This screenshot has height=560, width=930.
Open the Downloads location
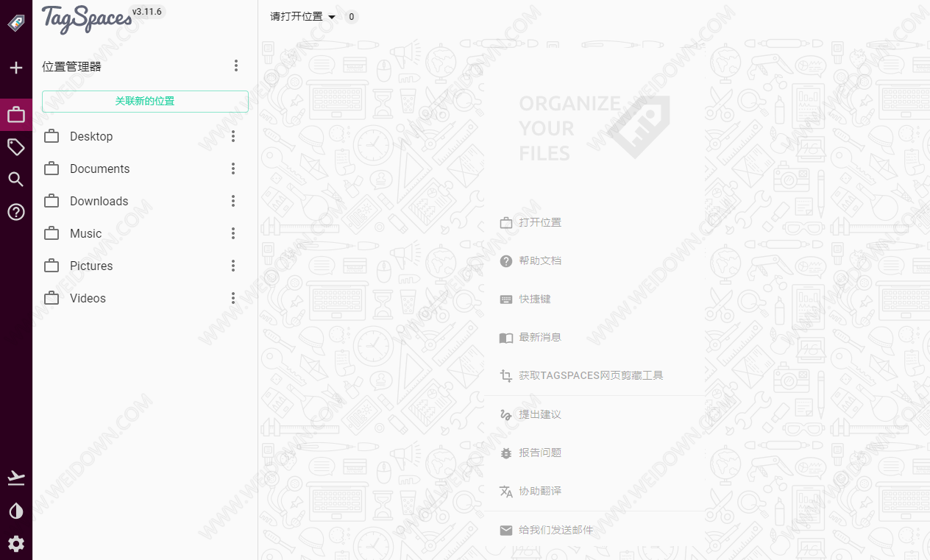99,201
